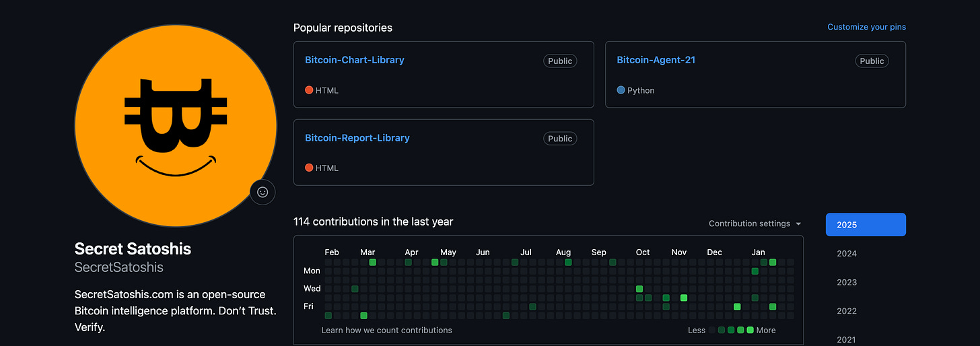Open the Secret Satoshis Bitcoin avatar image

tap(176, 126)
